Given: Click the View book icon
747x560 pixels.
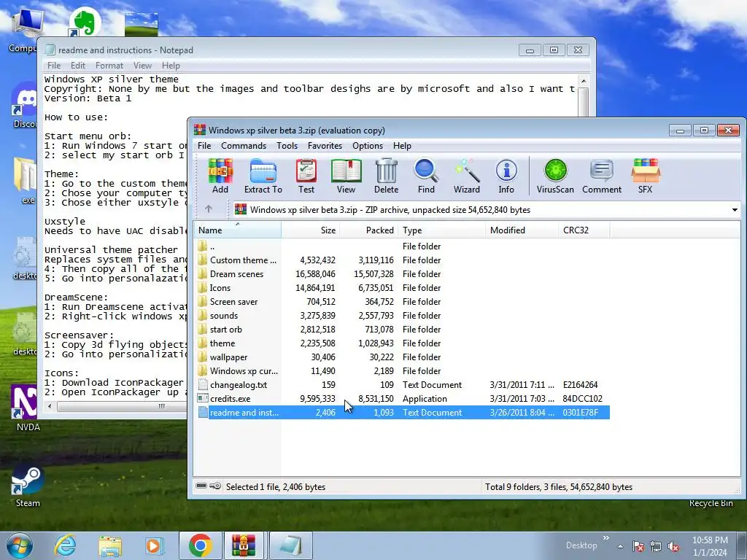Looking at the screenshot, I should click(x=346, y=176).
